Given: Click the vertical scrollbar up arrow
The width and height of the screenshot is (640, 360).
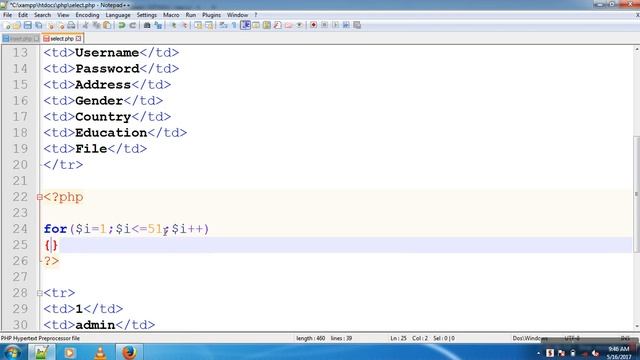Looking at the screenshot, I should [636, 49].
